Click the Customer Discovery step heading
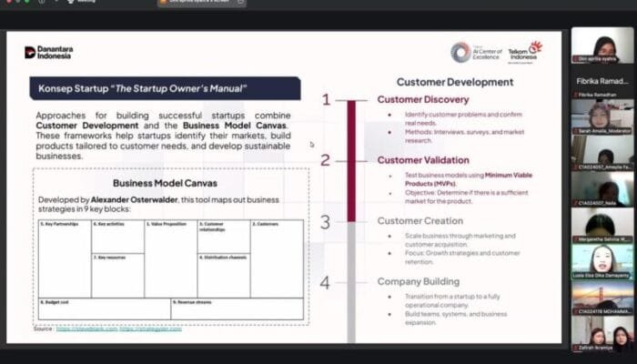The width and height of the screenshot is (637, 364). point(422,99)
